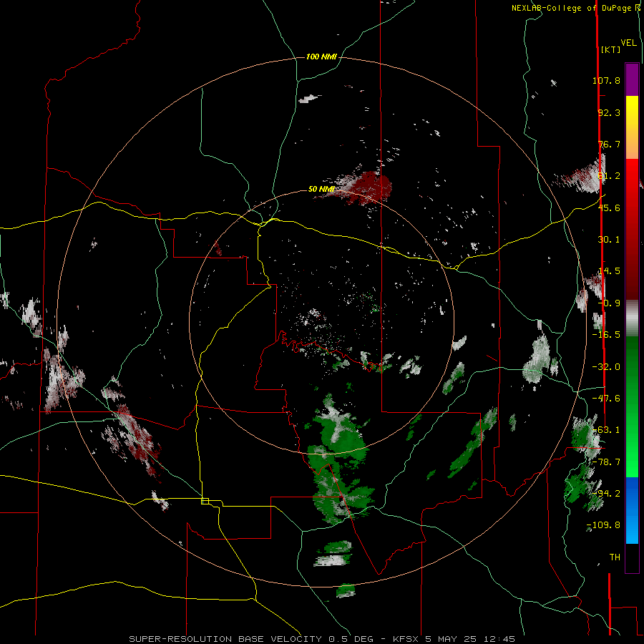The width and height of the screenshot is (644, 644).
Task: Select the green inbound velocity color bar segment
Action: point(632,406)
